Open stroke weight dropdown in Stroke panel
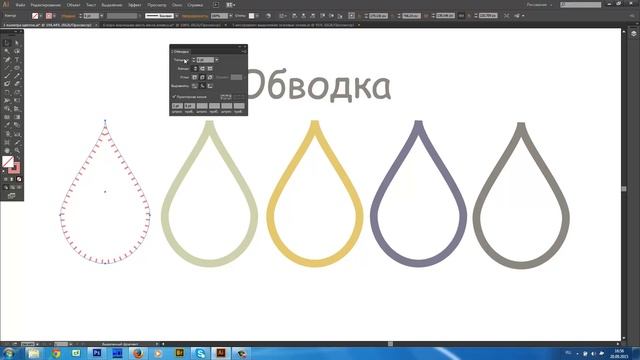Image resolution: width=640 pixels, height=360 pixels. click(x=217, y=60)
